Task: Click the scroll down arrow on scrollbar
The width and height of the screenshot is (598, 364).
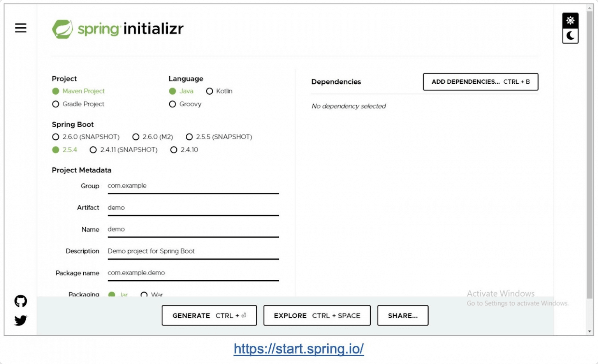Action: pyautogui.click(x=589, y=331)
